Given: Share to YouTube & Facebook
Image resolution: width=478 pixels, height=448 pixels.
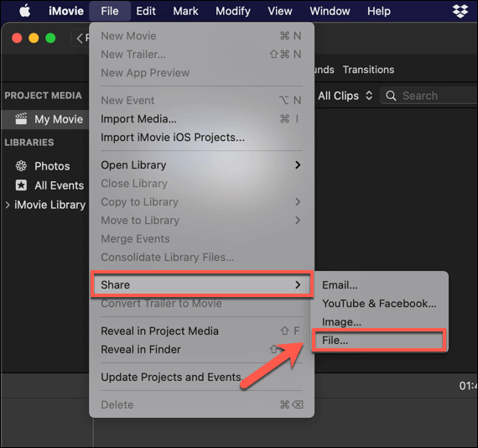Looking at the screenshot, I should pos(380,304).
